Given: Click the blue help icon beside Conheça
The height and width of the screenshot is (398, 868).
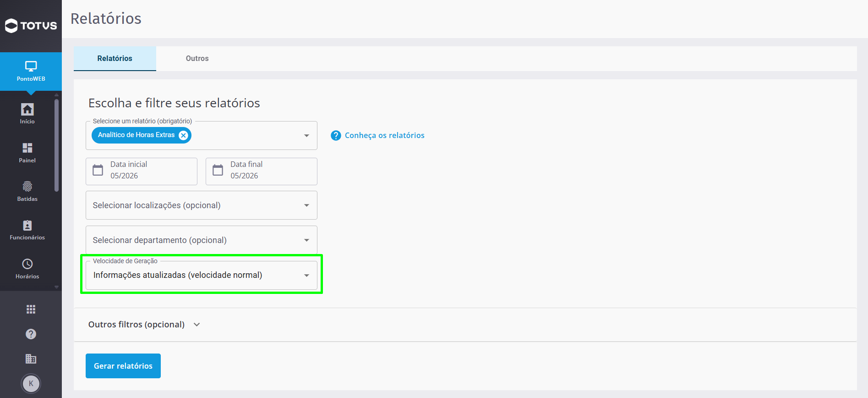Looking at the screenshot, I should [336, 136].
